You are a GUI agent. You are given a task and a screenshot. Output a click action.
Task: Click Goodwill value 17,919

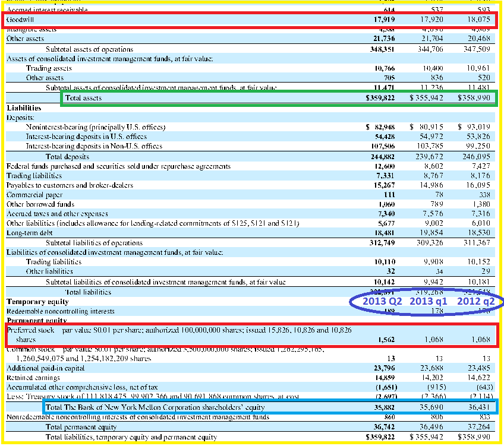(384, 20)
